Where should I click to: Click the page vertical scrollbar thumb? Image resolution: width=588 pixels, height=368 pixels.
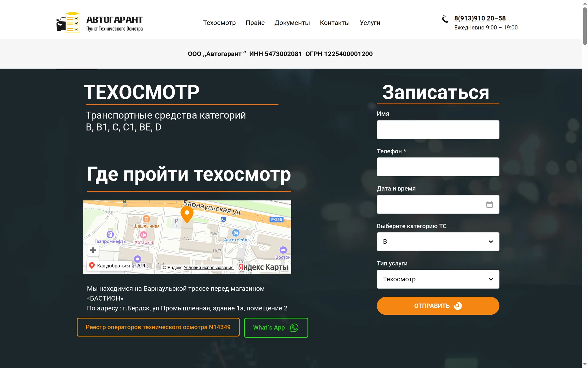(x=585, y=26)
